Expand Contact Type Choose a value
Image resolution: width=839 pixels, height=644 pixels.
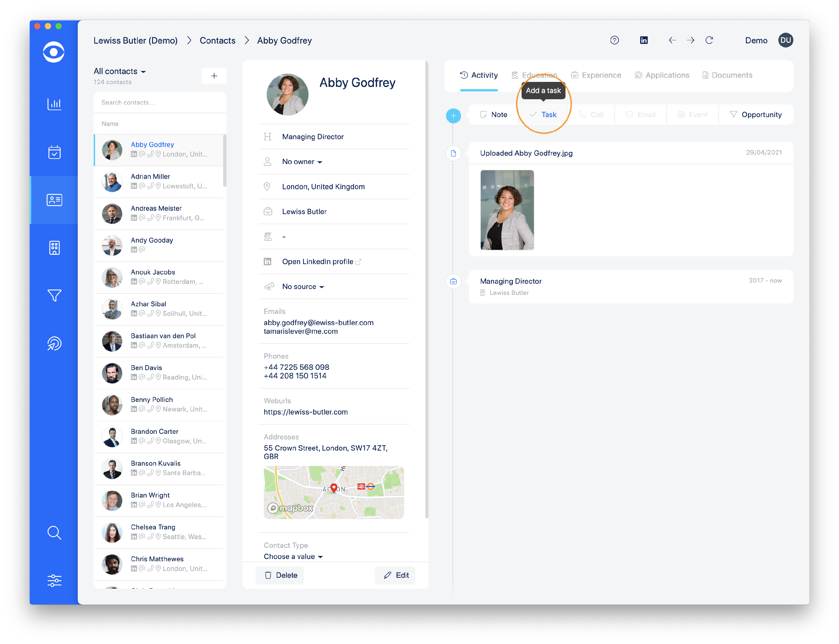click(293, 556)
